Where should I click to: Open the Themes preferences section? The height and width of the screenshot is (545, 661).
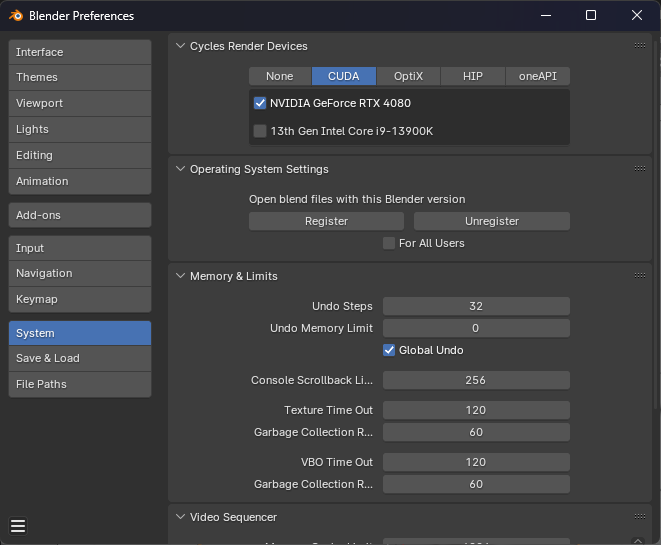pos(80,78)
